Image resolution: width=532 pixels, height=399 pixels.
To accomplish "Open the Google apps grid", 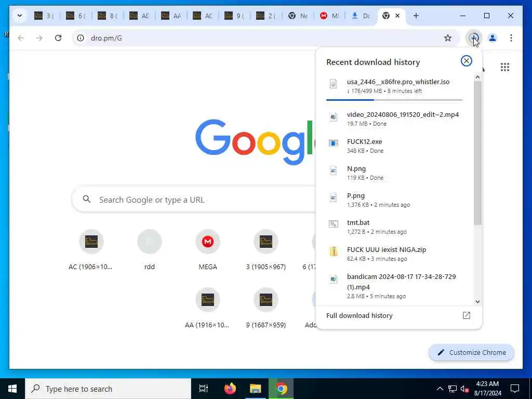I will 505,67.
